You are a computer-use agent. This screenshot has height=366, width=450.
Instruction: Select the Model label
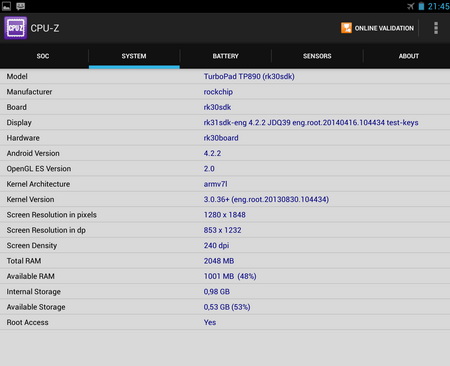click(x=17, y=76)
